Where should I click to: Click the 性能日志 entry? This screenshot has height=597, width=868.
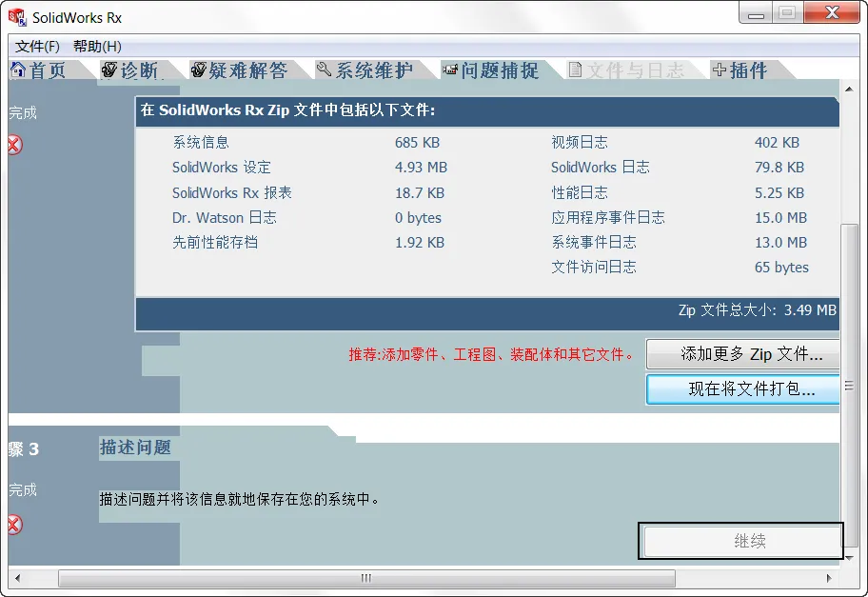pos(579,192)
